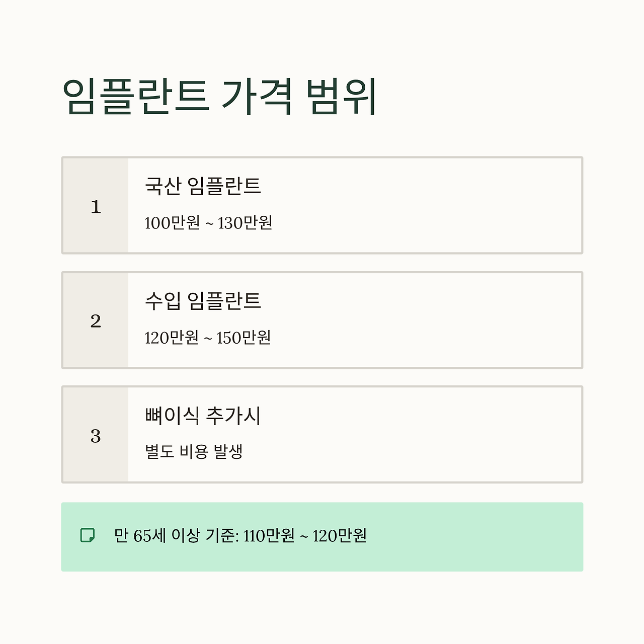Click the number 2 badge

coord(96,321)
